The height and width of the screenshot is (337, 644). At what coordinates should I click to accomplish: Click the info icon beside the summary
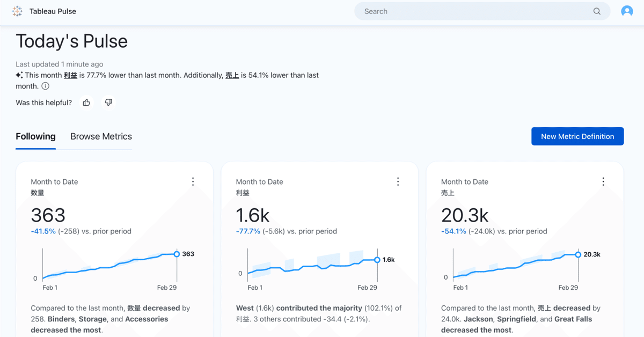[x=46, y=86]
